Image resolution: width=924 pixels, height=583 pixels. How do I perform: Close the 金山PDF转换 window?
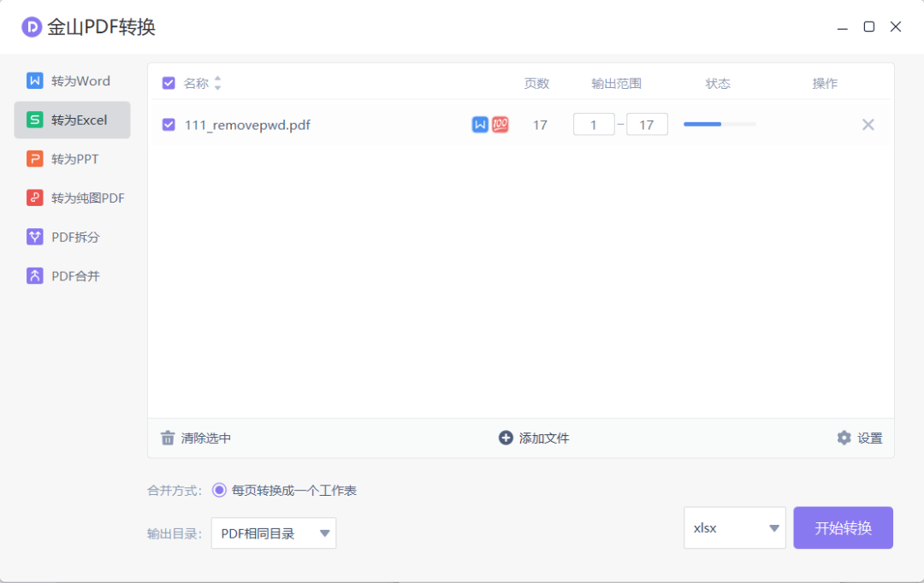(x=896, y=26)
